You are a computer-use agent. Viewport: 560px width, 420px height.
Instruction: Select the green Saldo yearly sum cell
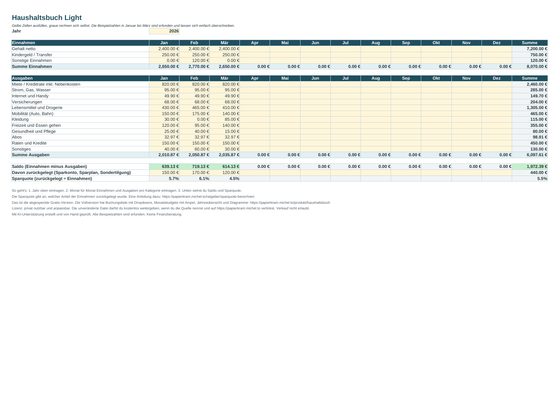coord(530,166)
